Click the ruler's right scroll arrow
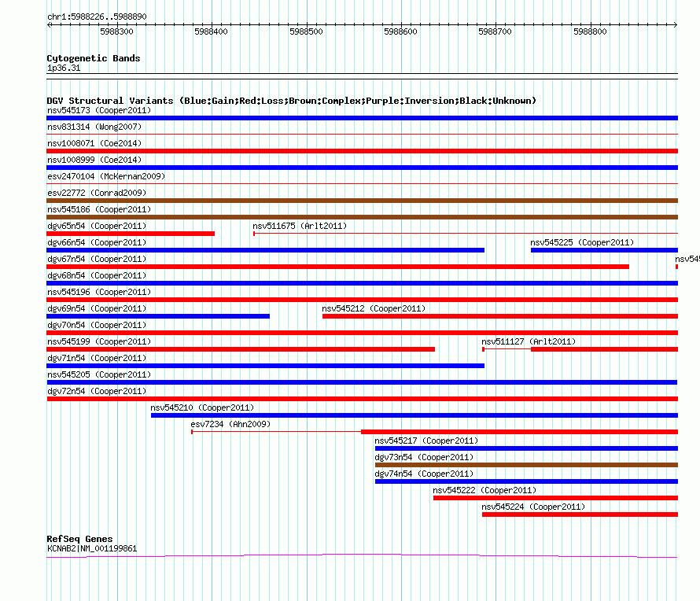 point(676,24)
